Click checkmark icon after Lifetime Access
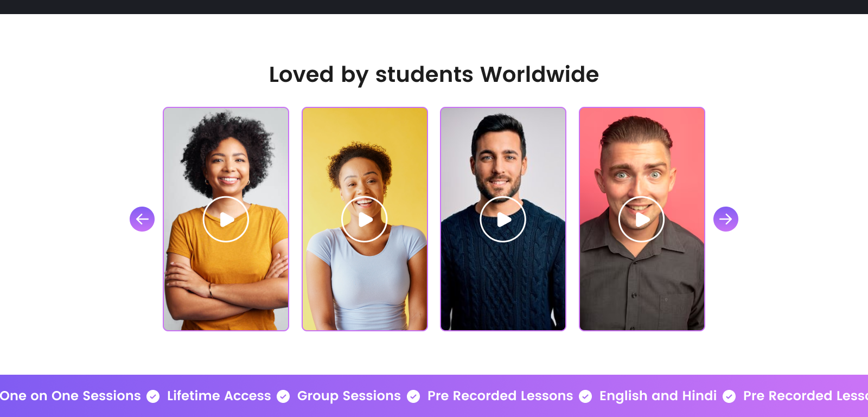The width and height of the screenshot is (868, 417). pos(283,396)
